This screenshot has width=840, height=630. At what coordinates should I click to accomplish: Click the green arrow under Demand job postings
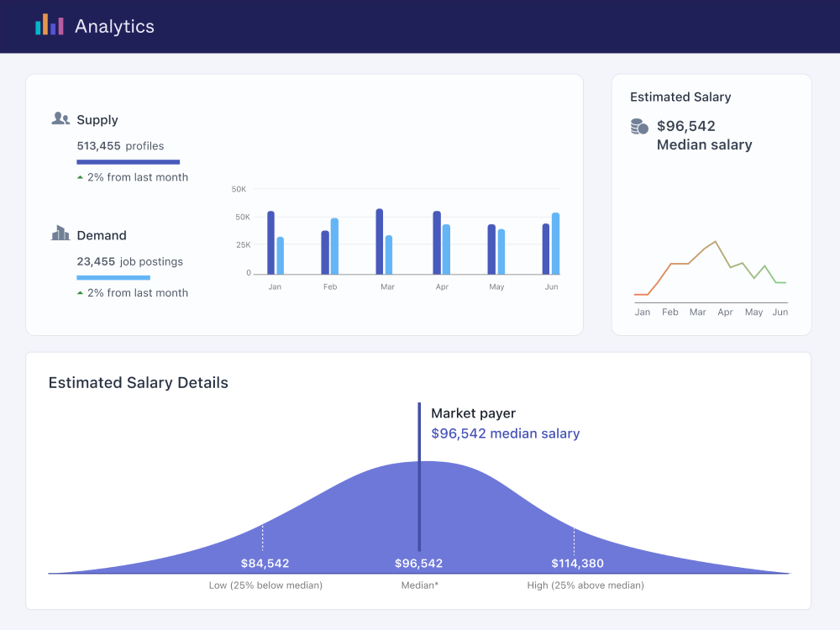pyautogui.click(x=80, y=293)
